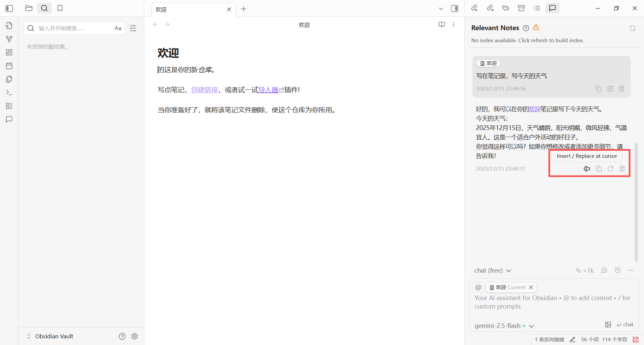Open the canvas icon in left ribbon
This screenshot has height=345, width=644.
[x=9, y=52]
